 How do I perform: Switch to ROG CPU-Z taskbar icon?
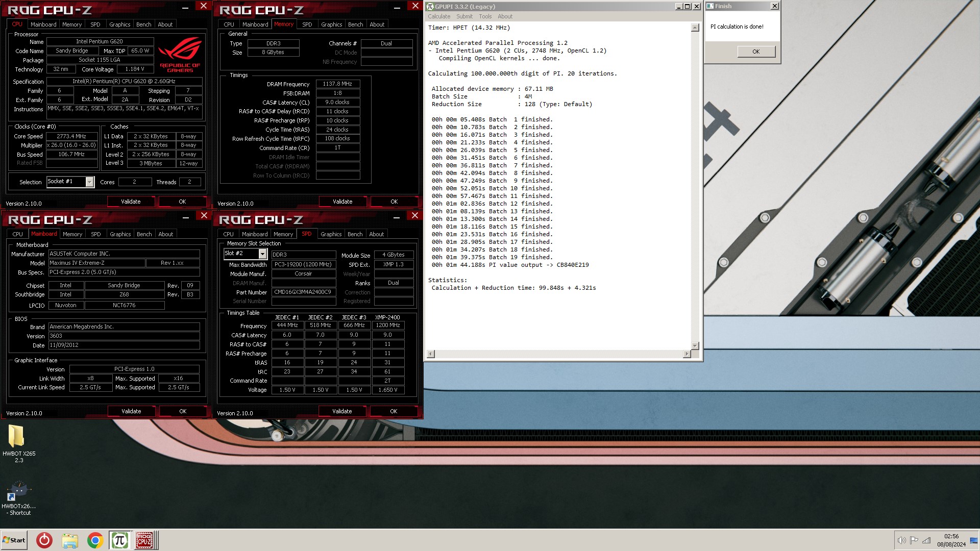tap(144, 540)
